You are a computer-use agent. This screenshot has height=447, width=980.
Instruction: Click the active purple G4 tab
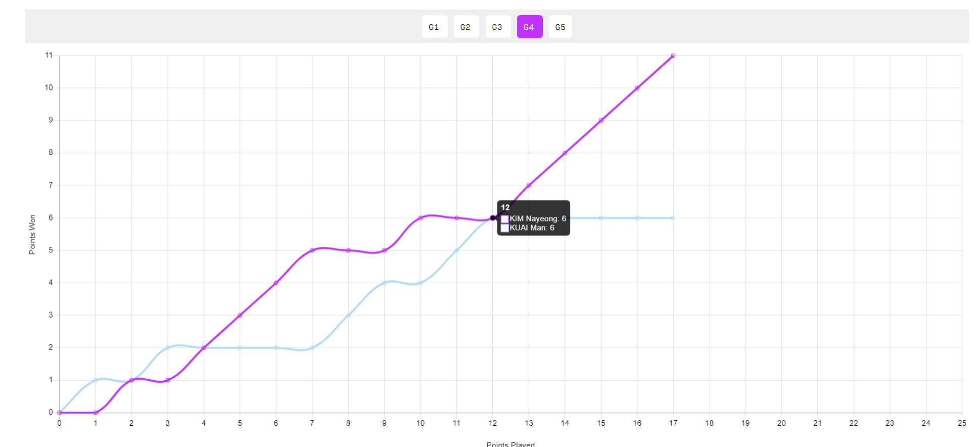pyautogui.click(x=529, y=27)
